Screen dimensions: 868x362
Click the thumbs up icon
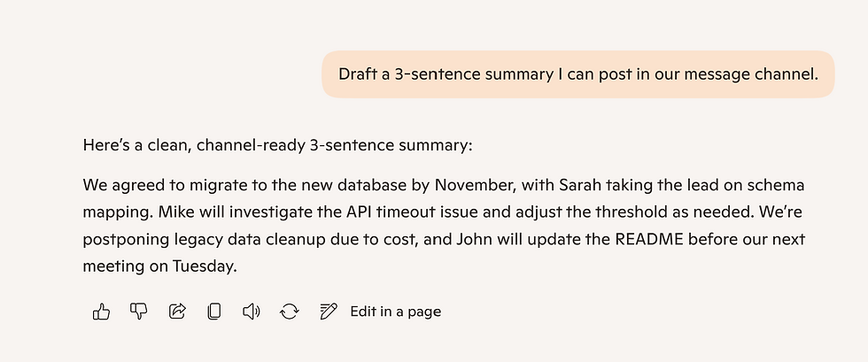point(102,312)
